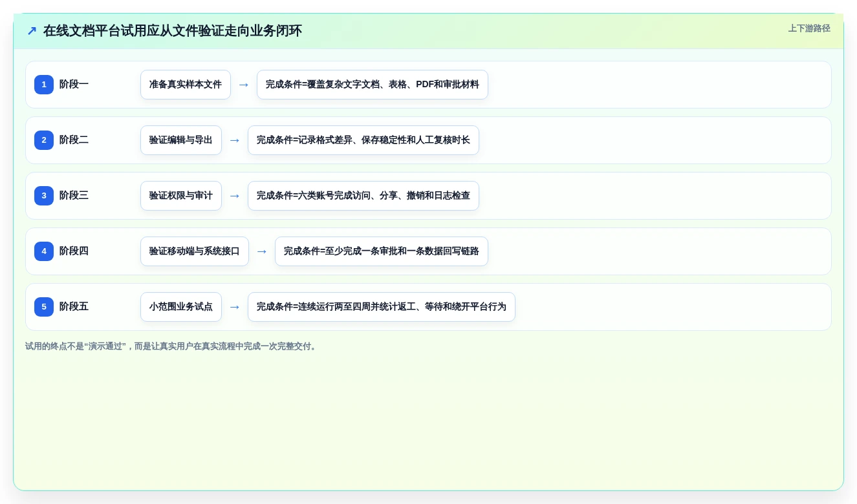Click the title 在线文档平台试用应从文件验证走向业务闭环
This screenshot has width=857, height=504.
click(172, 31)
